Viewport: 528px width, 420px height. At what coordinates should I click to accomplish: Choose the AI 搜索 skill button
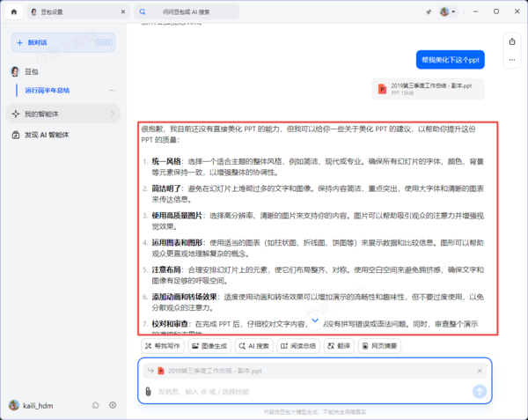click(x=254, y=346)
